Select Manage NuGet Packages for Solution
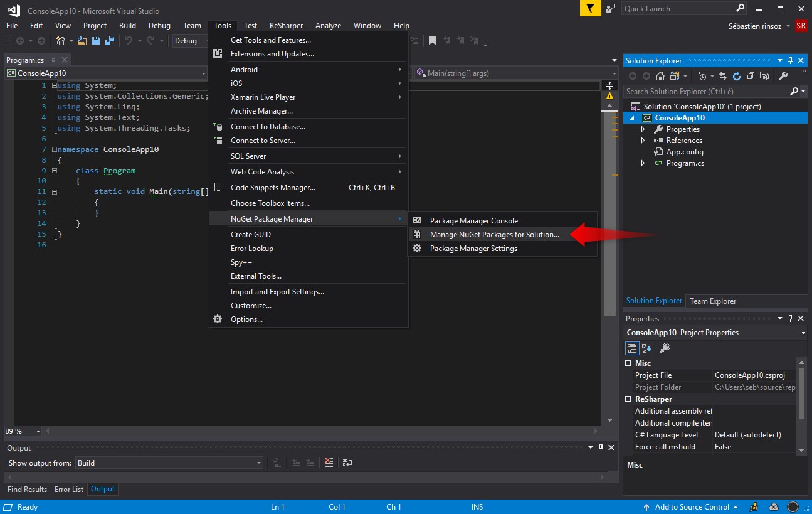The height and width of the screenshot is (514, 812). click(x=494, y=235)
